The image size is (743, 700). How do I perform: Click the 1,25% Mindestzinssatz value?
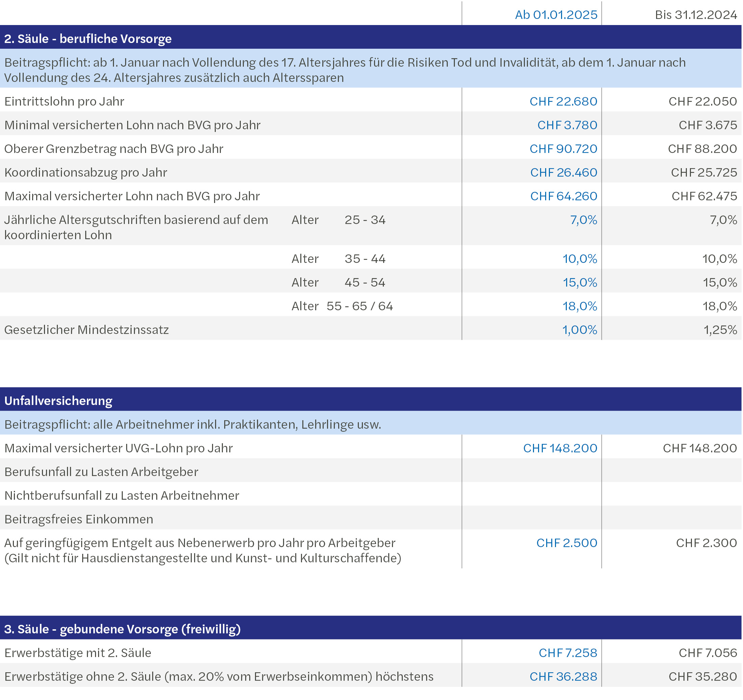pyautogui.click(x=720, y=330)
